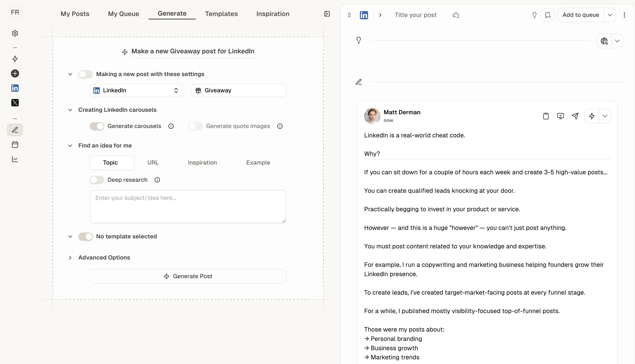
Task: Click the Make a new Giveaway post heading
Action: pos(193,51)
